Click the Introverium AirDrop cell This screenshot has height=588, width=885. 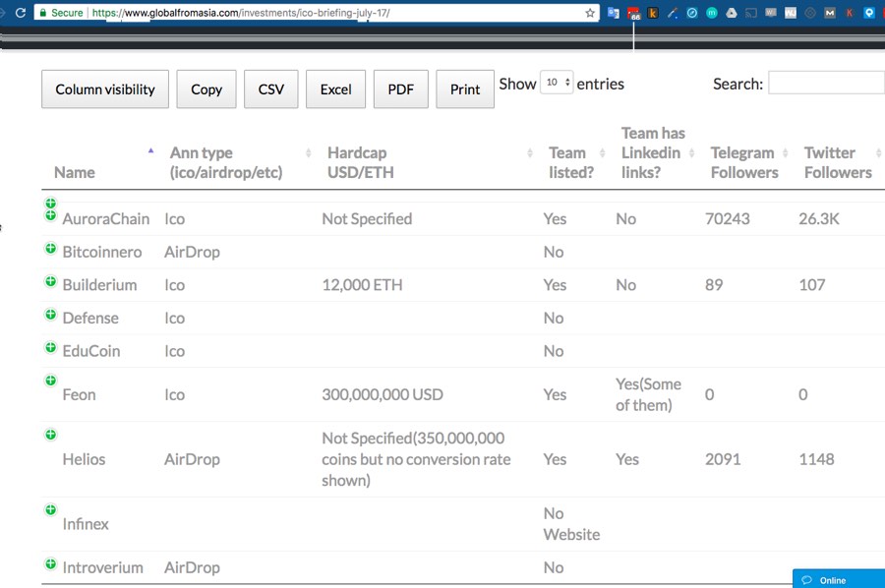(x=192, y=567)
